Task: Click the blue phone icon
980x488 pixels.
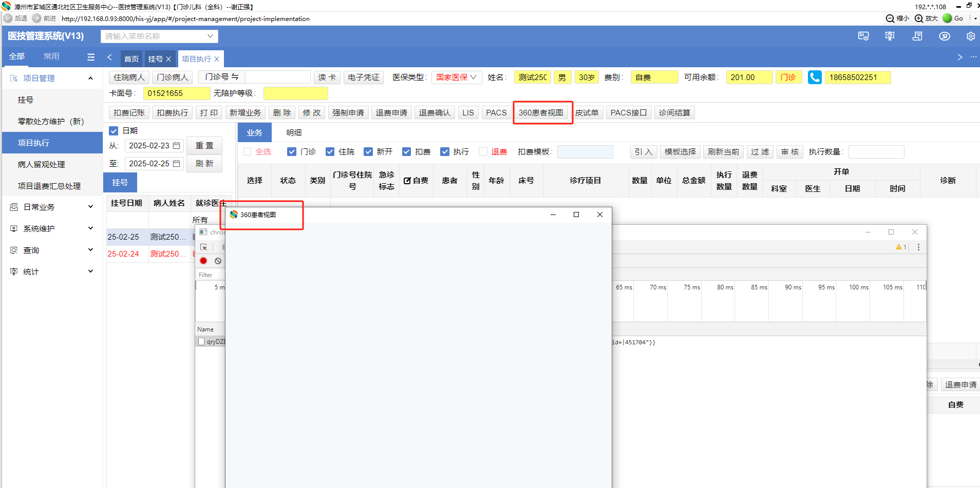Action: [815, 77]
